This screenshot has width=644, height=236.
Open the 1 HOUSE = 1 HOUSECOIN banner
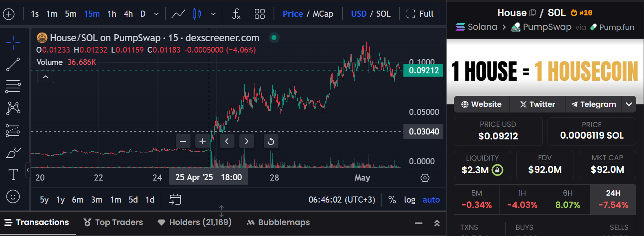[x=545, y=71]
